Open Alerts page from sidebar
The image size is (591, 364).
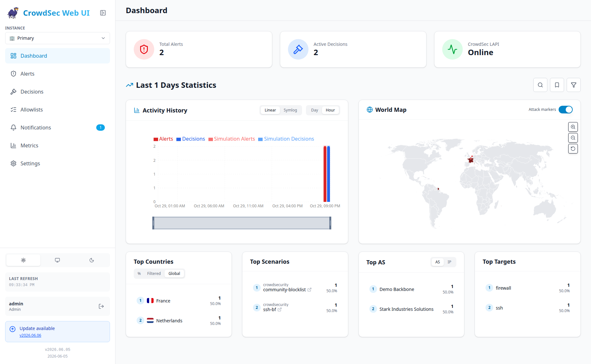(57, 74)
